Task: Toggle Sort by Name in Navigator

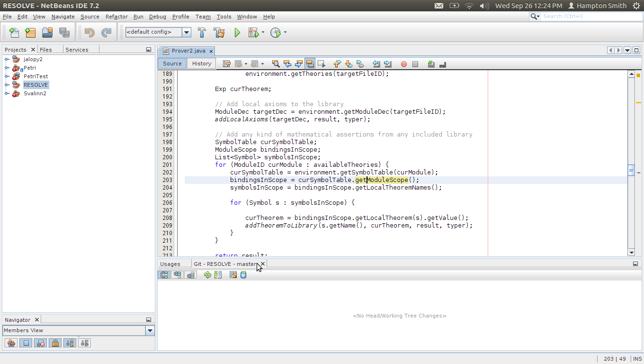Action: coord(70,343)
